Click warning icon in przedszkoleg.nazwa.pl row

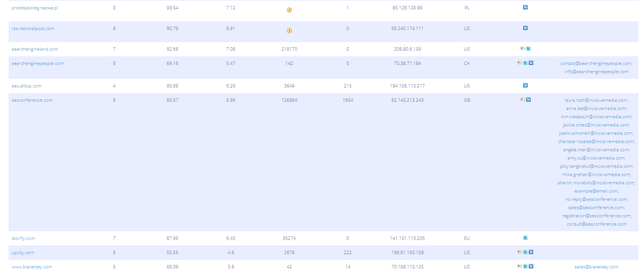(x=289, y=10)
